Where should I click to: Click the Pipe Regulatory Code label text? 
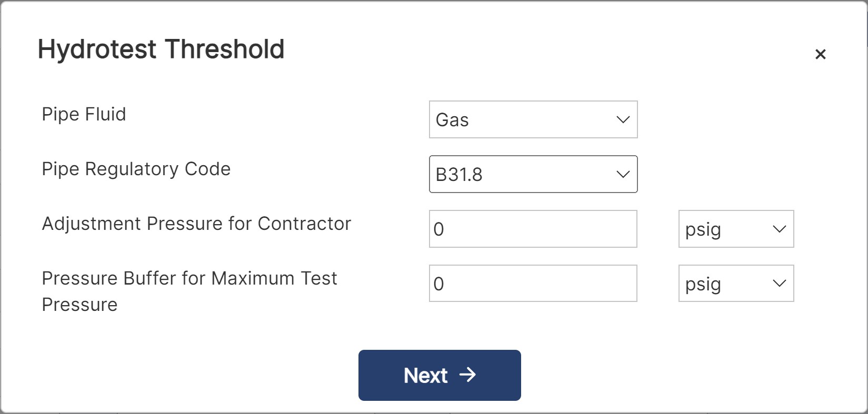(x=136, y=169)
